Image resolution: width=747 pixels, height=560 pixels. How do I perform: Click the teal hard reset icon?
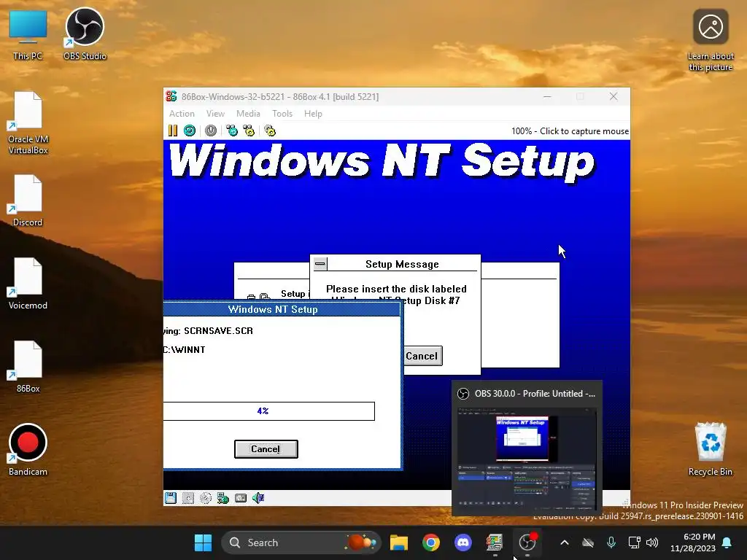(190, 131)
